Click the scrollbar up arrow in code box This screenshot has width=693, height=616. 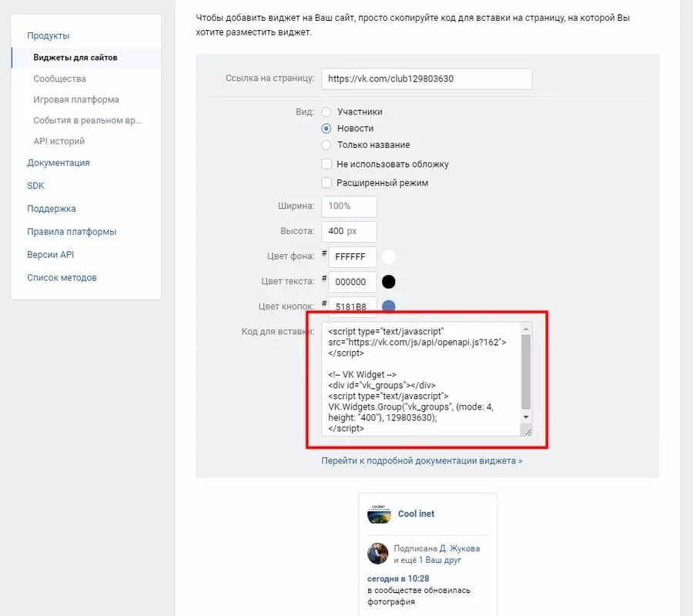click(x=526, y=330)
